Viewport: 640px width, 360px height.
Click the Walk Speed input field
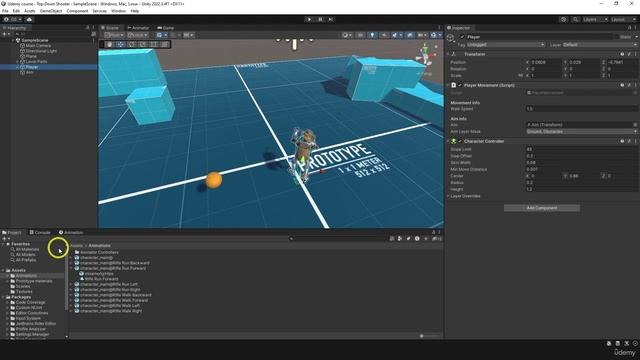[582, 109]
